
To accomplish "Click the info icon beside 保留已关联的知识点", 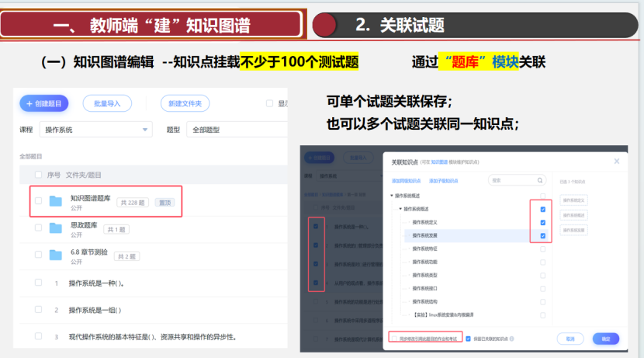I will click(x=513, y=339).
